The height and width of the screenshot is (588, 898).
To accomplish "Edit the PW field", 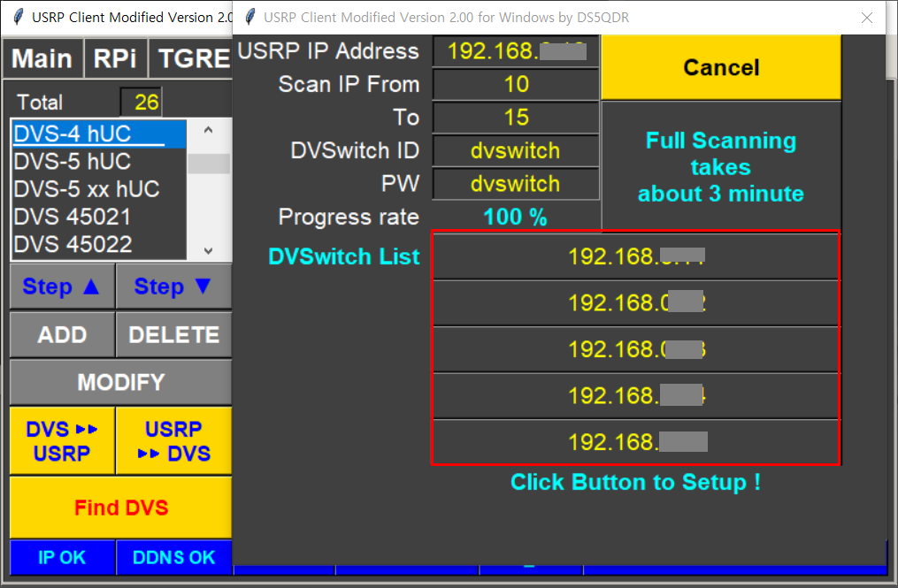I will coord(516,184).
